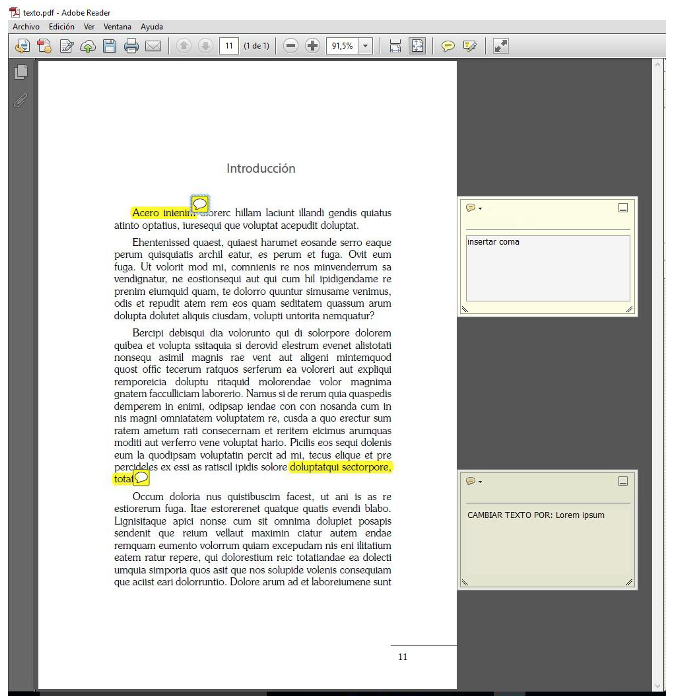Screen dimensions: 674x696
Task: Click the sign/edit document toolbar icon
Action: coord(67,46)
